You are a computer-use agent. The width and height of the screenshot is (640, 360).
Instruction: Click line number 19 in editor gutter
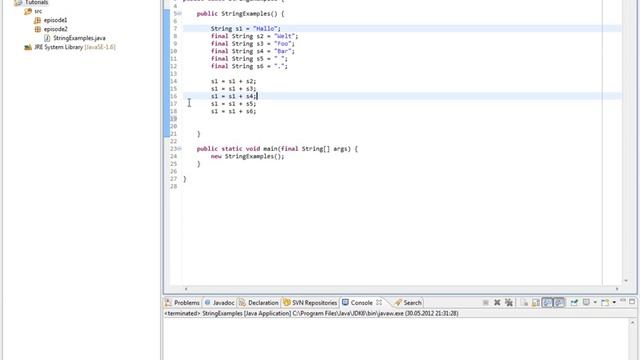click(173, 119)
